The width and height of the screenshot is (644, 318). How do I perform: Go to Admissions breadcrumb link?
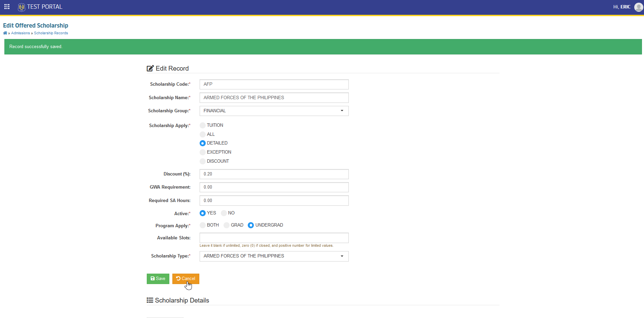pyautogui.click(x=21, y=33)
